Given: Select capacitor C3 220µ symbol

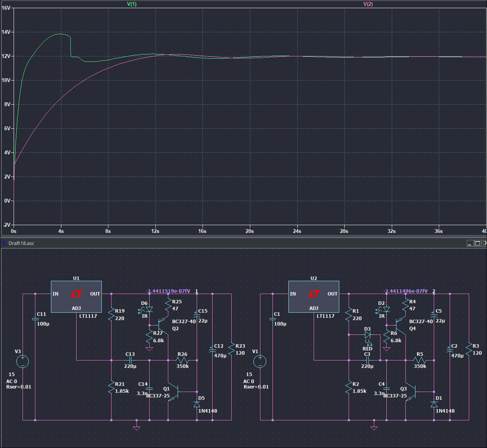Looking at the screenshot, I should pyautogui.click(x=368, y=360).
